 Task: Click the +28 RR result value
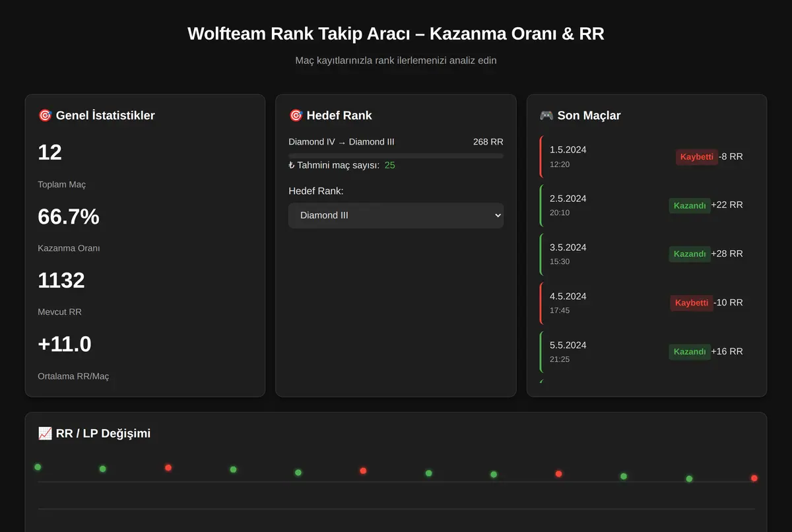pyautogui.click(x=727, y=254)
